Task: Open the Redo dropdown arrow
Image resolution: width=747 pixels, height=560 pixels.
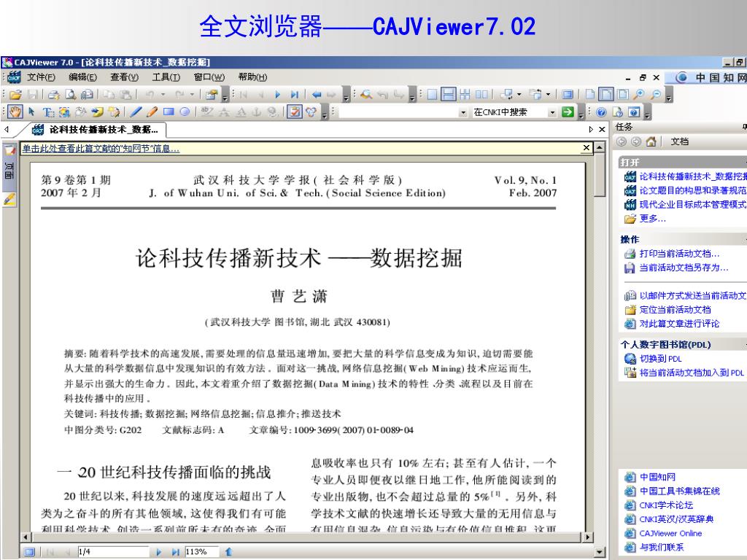Action: 192,94
